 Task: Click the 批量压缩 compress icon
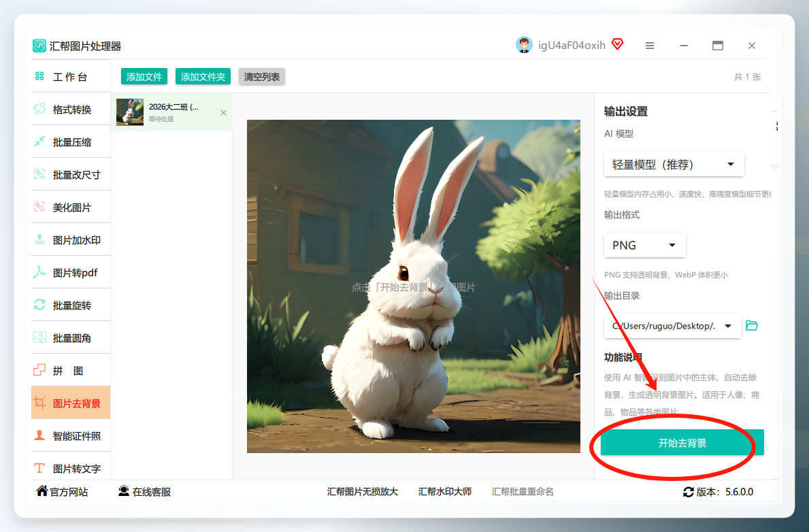pos(39,142)
